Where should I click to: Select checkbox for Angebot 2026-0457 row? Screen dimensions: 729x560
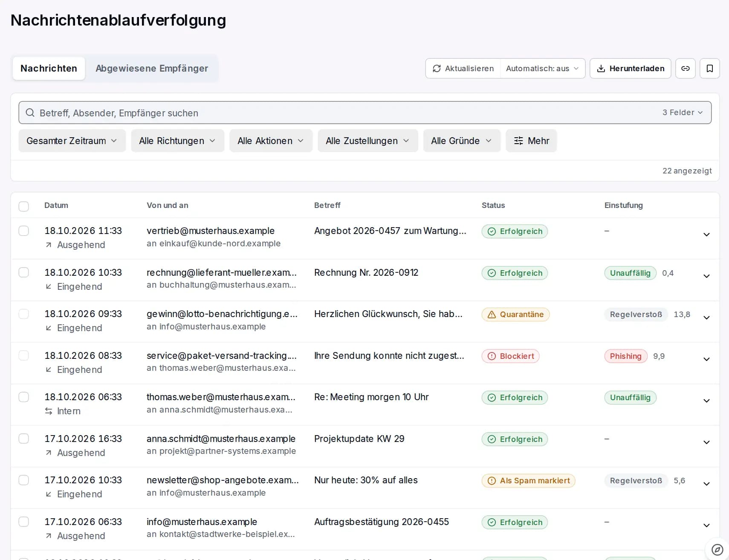tap(24, 231)
